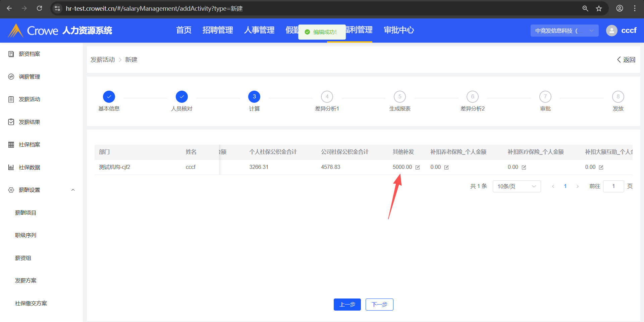Bookmark this page with star icon
The height and width of the screenshot is (322, 644).
[599, 8]
